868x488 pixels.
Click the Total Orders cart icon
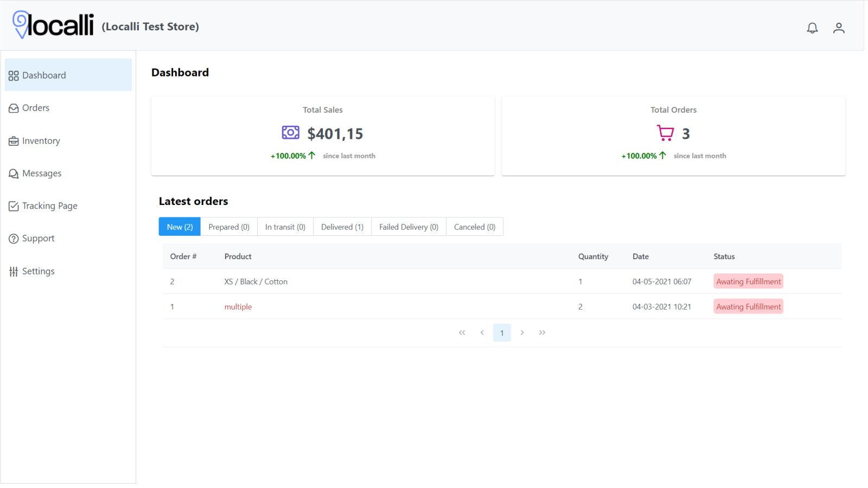coord(665,132)
